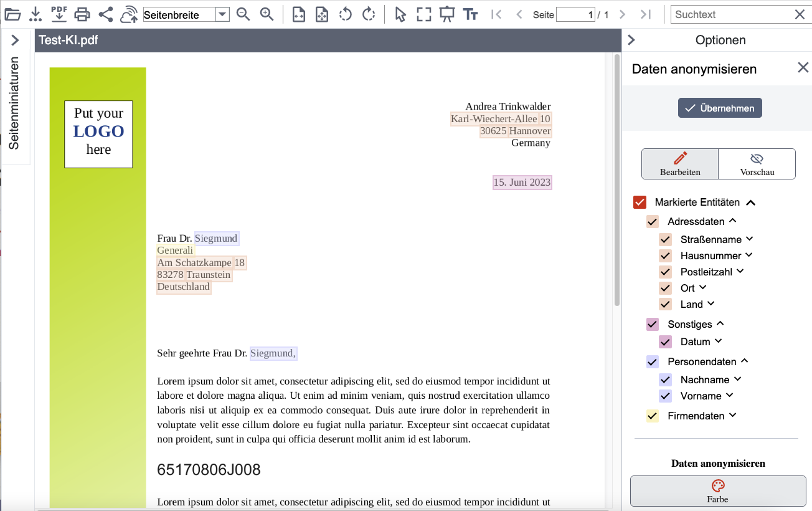Click the open file folder icon
Screen dimensions: 812x511
click(x=12, y=14)
